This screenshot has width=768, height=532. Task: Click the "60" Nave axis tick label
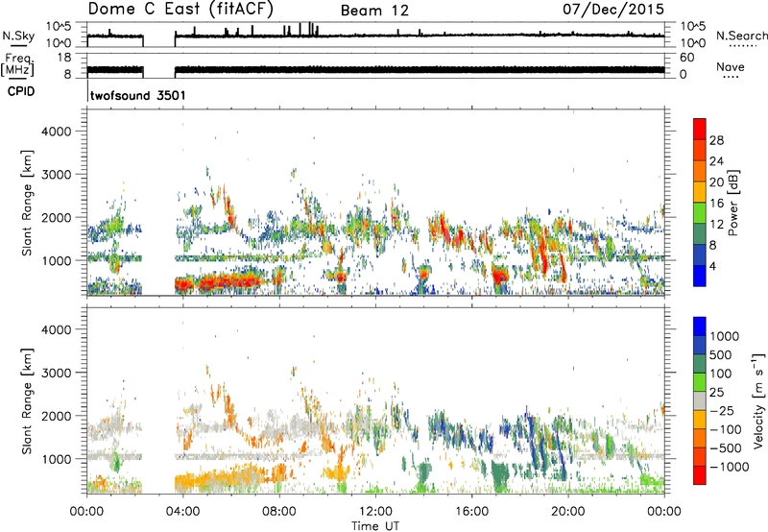686,58
